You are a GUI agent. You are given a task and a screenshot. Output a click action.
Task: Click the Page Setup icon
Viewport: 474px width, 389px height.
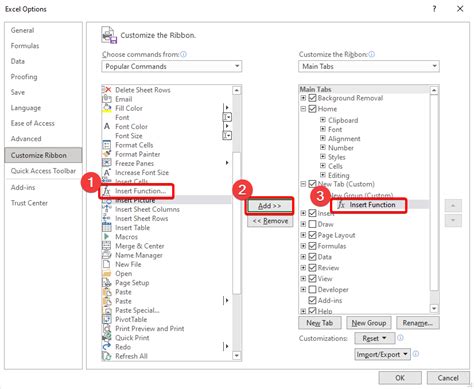click(x=106, y=283)
